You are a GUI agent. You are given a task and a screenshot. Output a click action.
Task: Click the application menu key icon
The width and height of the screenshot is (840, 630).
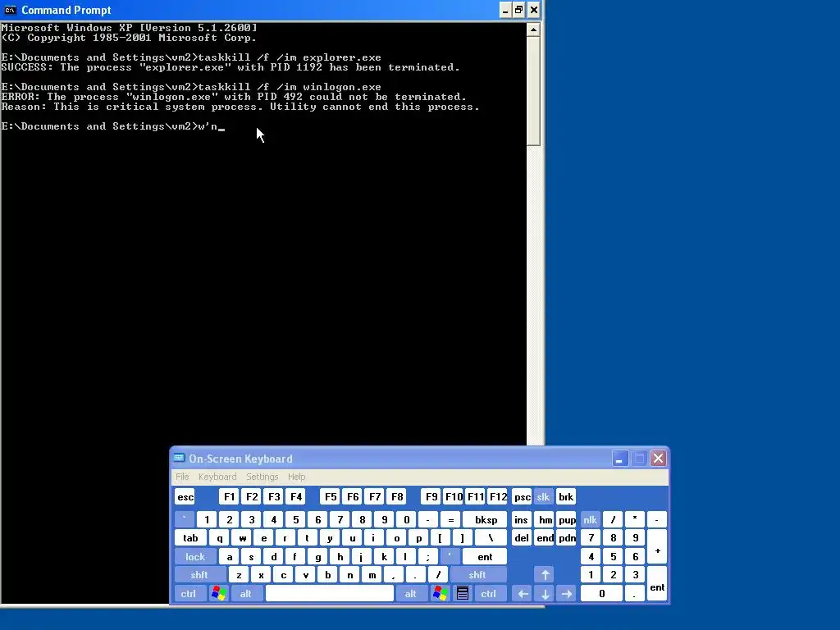pyautogui.click(x=463, y=594)
